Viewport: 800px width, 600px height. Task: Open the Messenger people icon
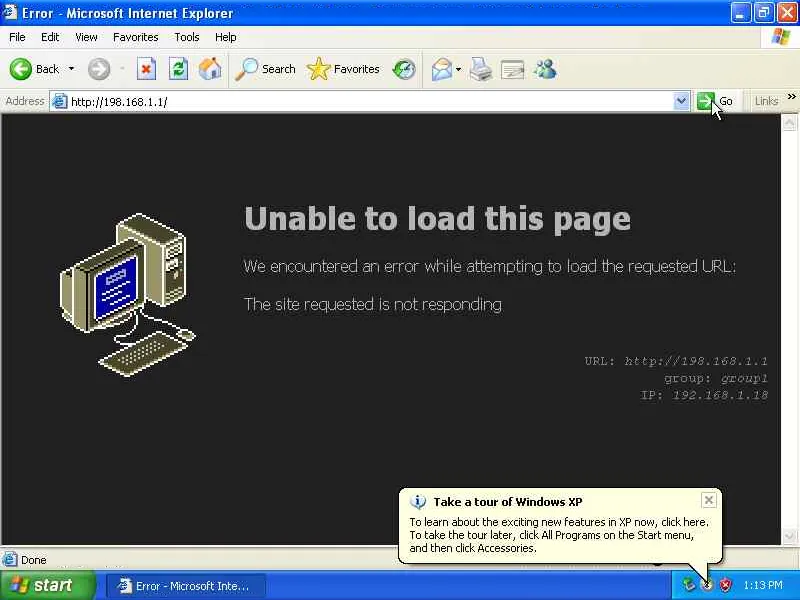click(x=545, y=69)
